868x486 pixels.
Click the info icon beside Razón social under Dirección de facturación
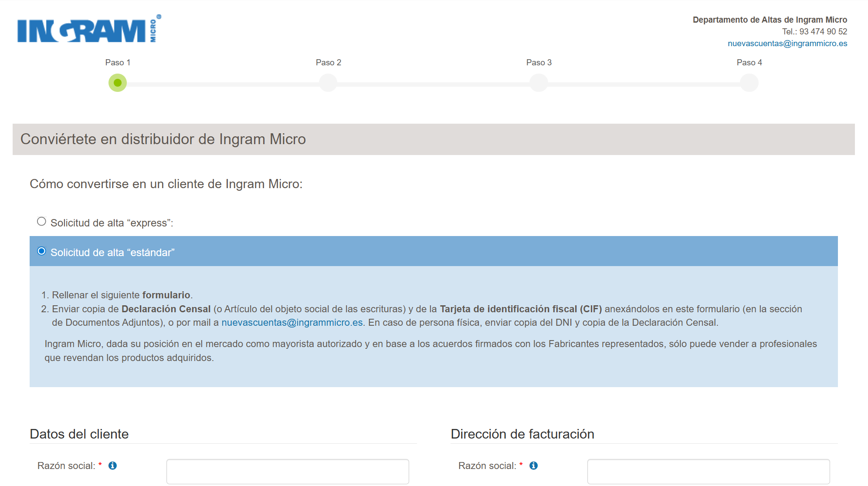(534, 466)
